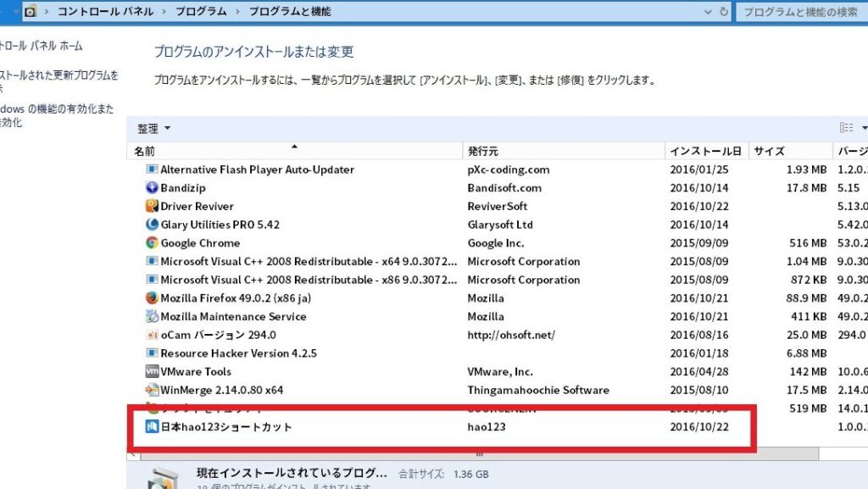The height and width of the screenshot is (489, 868).
Task: Select the WinMerge program icon
Action: pos(153,390)
